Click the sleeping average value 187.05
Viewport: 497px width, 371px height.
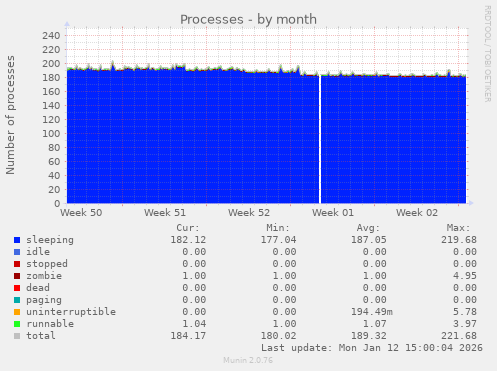[369, 240]
